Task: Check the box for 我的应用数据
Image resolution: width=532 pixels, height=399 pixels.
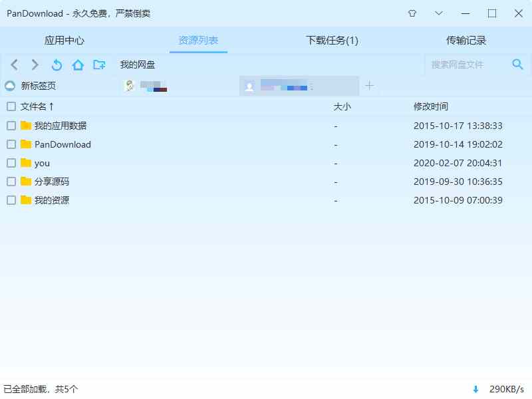Action: click(11, 126)
